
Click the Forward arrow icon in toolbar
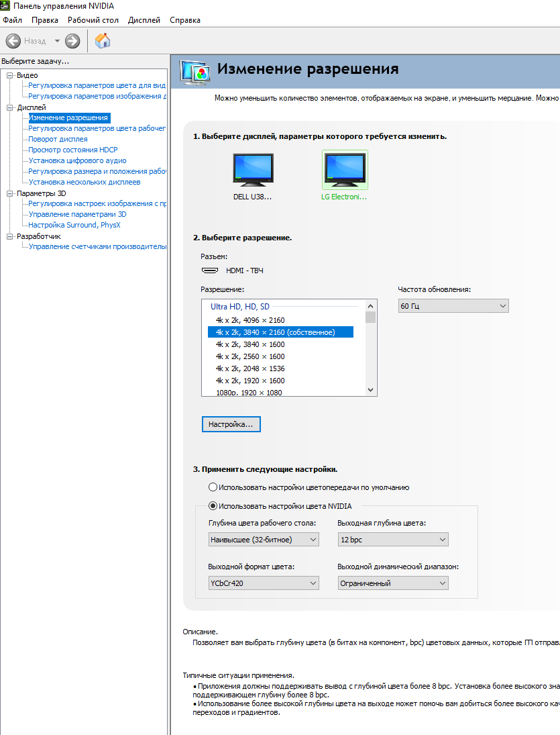point(72,41)
